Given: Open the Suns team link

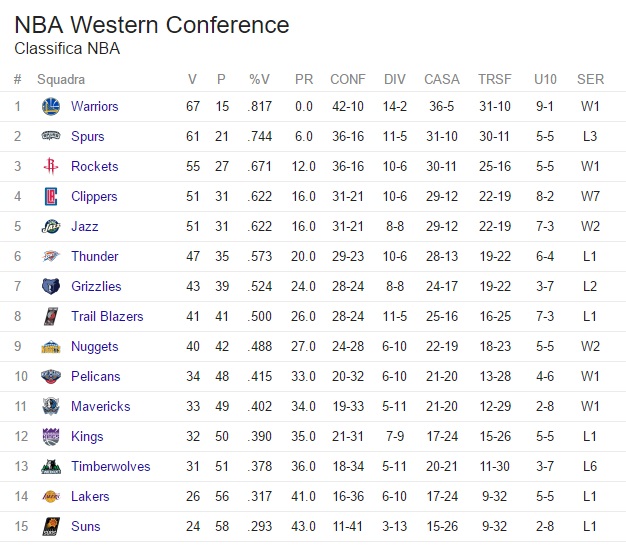Looking at the screenshot, I should point(86,526).
